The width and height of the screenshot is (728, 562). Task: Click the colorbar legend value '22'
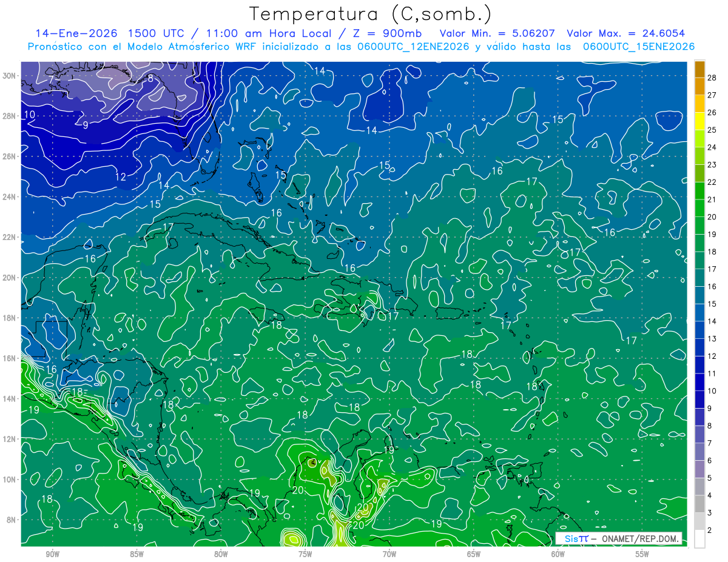(x=712, y=182)
